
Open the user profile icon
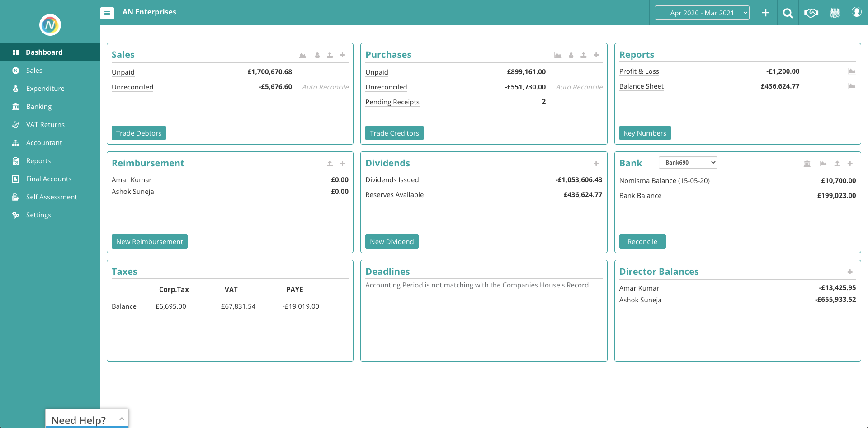(x=857, y=12)
